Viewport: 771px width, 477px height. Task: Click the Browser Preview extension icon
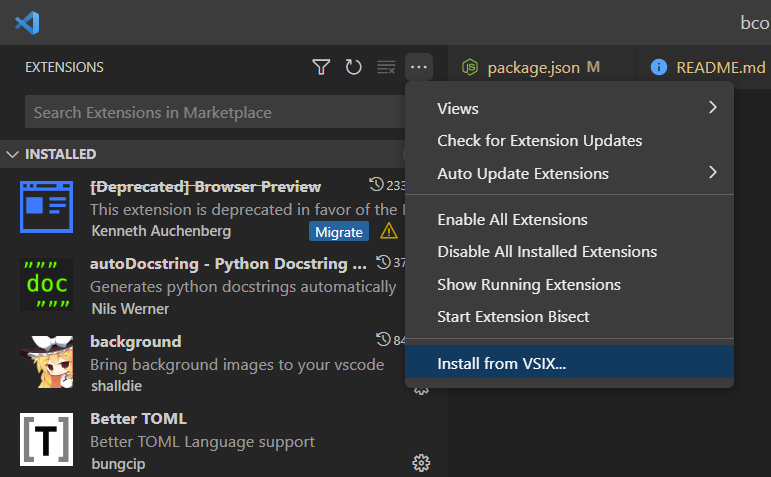[x=46, y=207]
